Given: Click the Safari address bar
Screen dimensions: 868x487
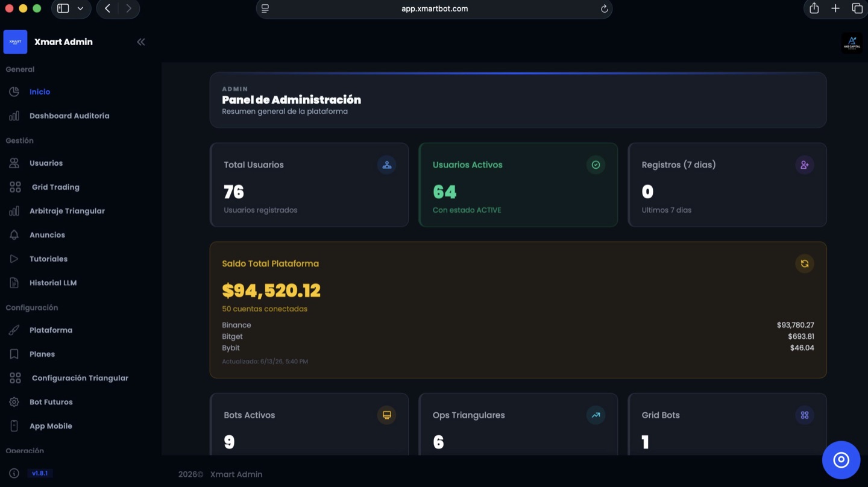Looking at the screenshot, I should point(434,8).
